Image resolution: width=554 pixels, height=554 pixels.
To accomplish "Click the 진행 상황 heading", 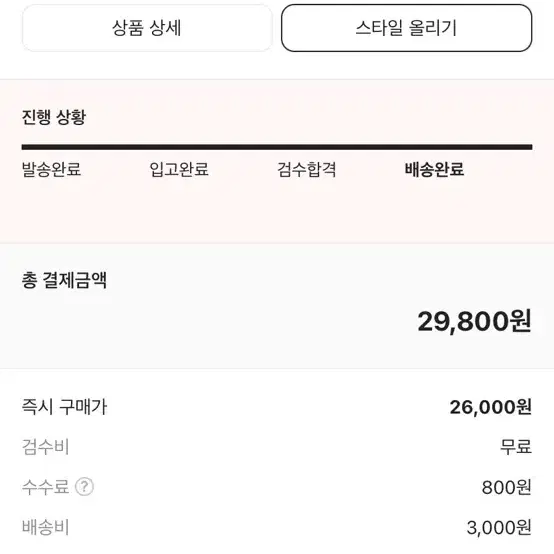I will click(x=54, y=117).
